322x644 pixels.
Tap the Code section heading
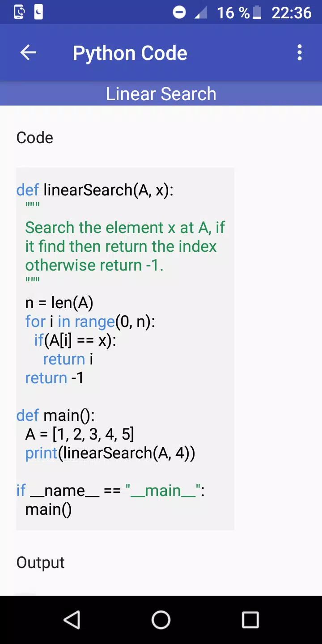pyautogui.click(x=35, y=138)
